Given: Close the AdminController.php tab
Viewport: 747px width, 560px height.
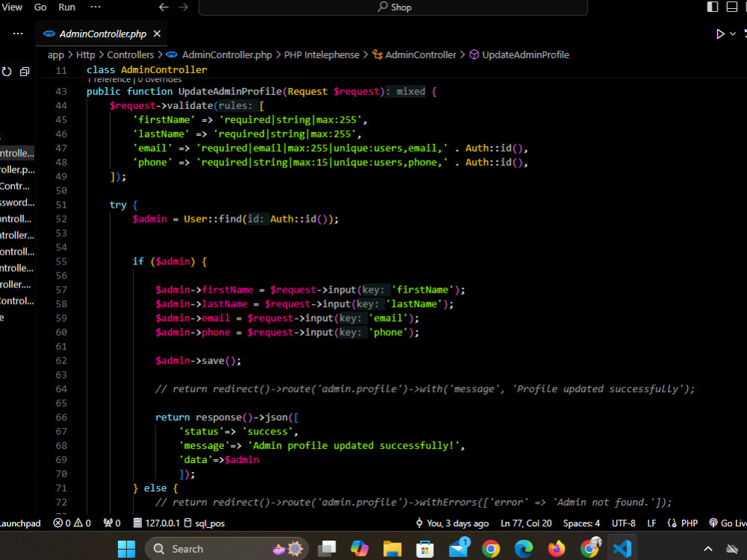Looking at the screenshot, I should point(157,34).
